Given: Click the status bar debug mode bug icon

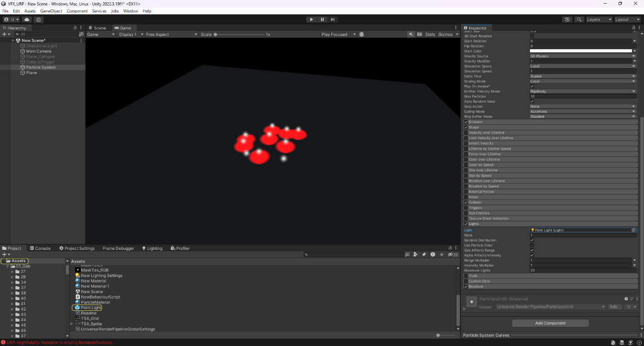Looking at the screenshot, I should point(613,342).
